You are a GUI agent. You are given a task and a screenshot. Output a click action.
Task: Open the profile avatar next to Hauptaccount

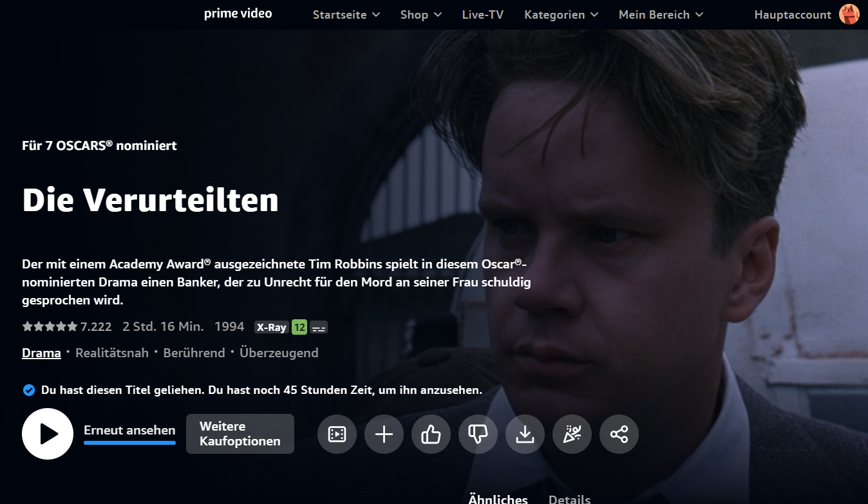[849, 14]
